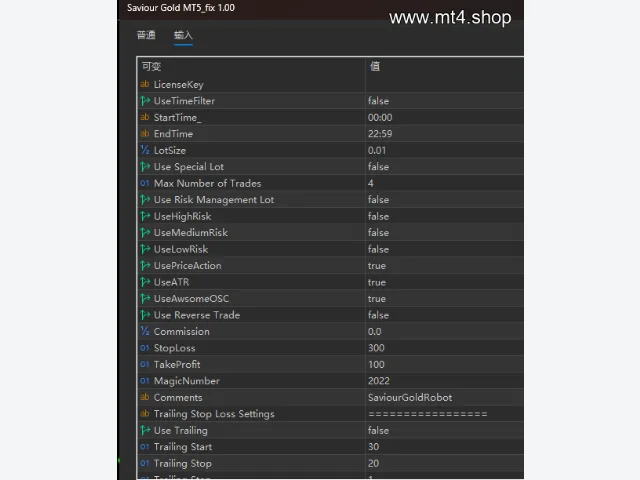640x480 pixels.
Task: Click the string icon beside Comments
Action: (144, 397)
